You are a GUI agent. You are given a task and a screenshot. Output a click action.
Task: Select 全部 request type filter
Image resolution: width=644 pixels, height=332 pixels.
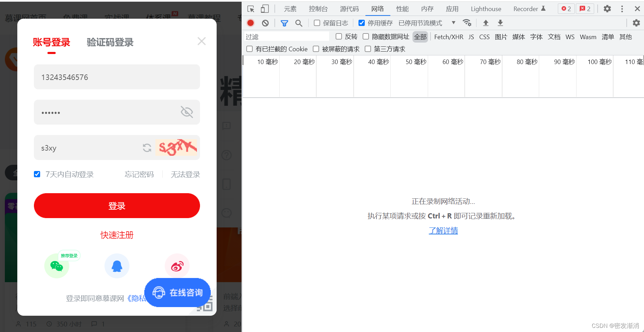pyautogui.click(x=420, y=37)
